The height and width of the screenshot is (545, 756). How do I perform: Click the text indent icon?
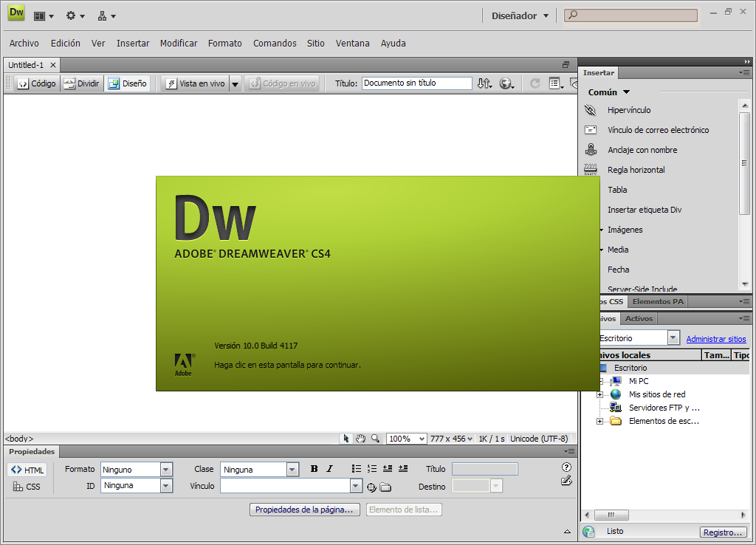coord(403,469)
